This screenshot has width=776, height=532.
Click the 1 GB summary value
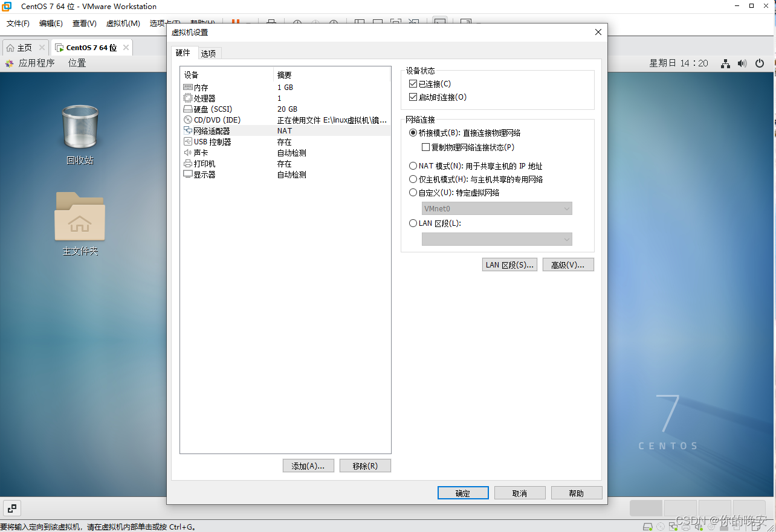click(x=285, y=88)
